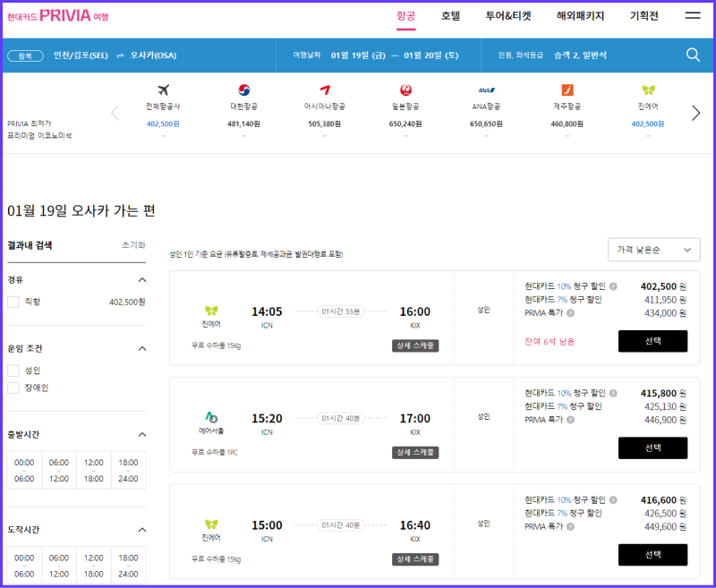Check the 성인 fare condition filter
Image resolution: width=716 pixels, height=588 pixels.
pyautogui.click(x=13, y=371)
